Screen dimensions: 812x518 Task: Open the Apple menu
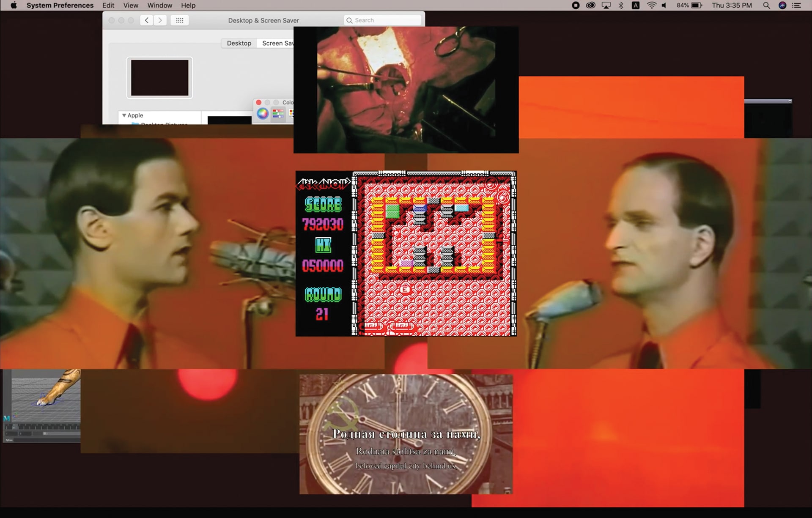14,5
